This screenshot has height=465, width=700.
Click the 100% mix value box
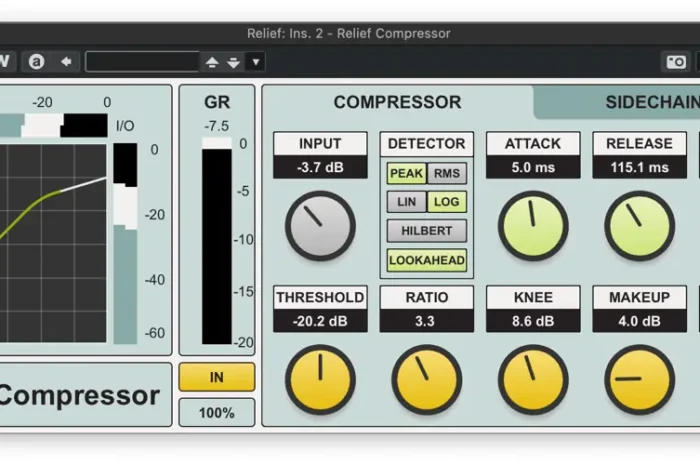click(x=217, y=413)
